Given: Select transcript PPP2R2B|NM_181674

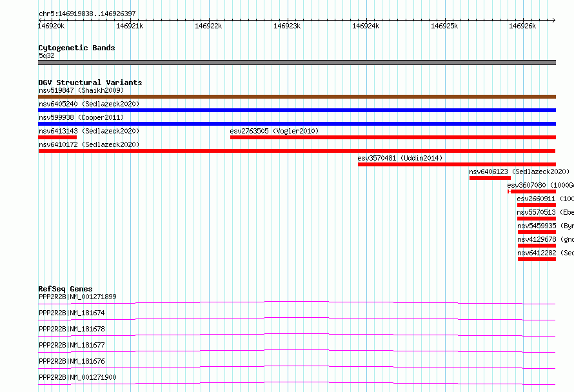Looking at the screenshot, I should [72, 313].
